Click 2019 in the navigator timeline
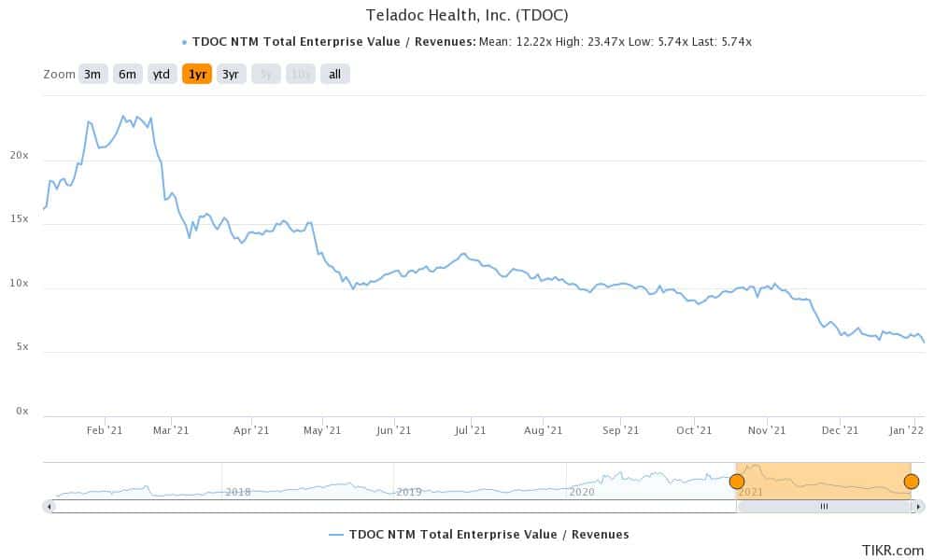This screenshot has height=560, width=934. tap(409, 492)
